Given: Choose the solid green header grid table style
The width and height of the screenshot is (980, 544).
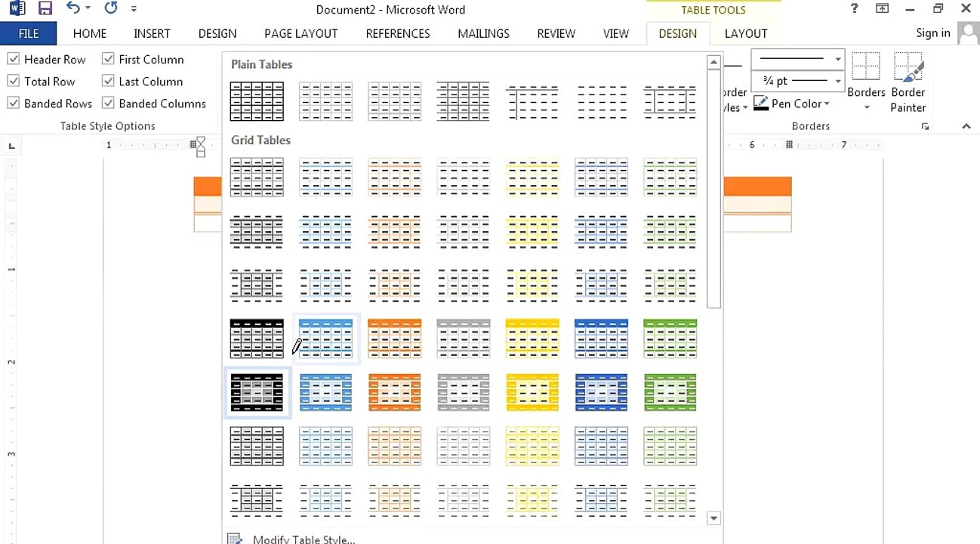Looking at the screenshot, I should [x=670, y=338].
